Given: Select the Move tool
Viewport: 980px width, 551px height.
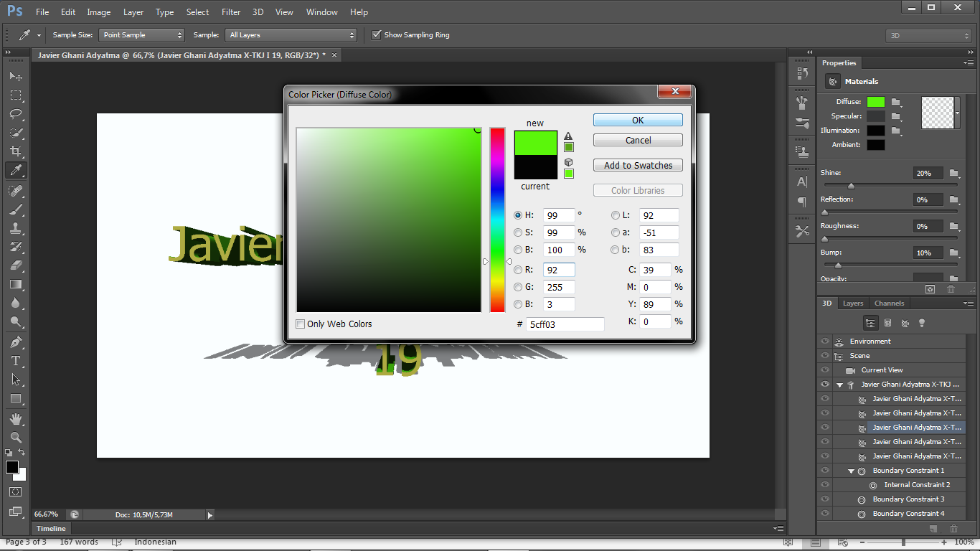Looking at the screenshot, I should pos(15,76).
